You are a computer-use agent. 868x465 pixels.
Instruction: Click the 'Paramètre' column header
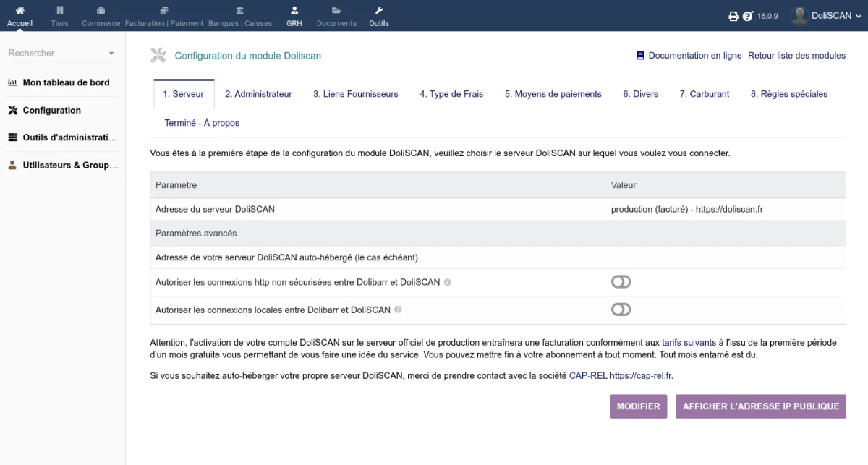[176, 185]
